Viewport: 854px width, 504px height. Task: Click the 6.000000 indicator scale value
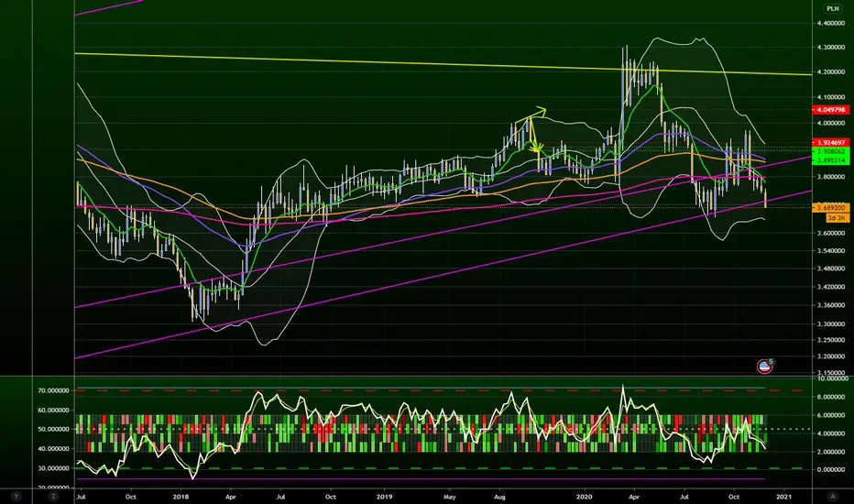click(x=830, y=415)
